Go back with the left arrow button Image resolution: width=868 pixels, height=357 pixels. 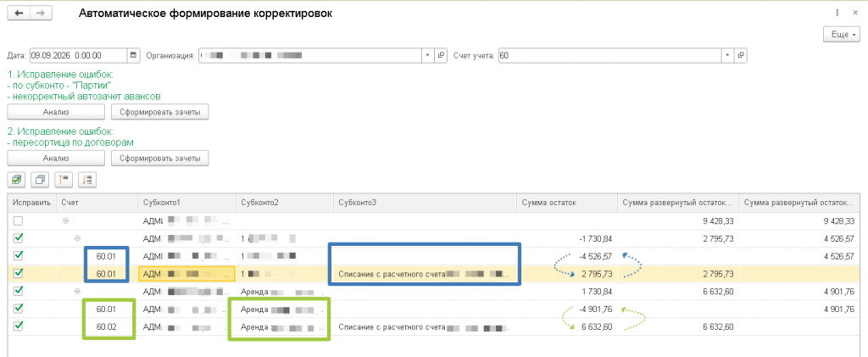click(x=19, y=14)
